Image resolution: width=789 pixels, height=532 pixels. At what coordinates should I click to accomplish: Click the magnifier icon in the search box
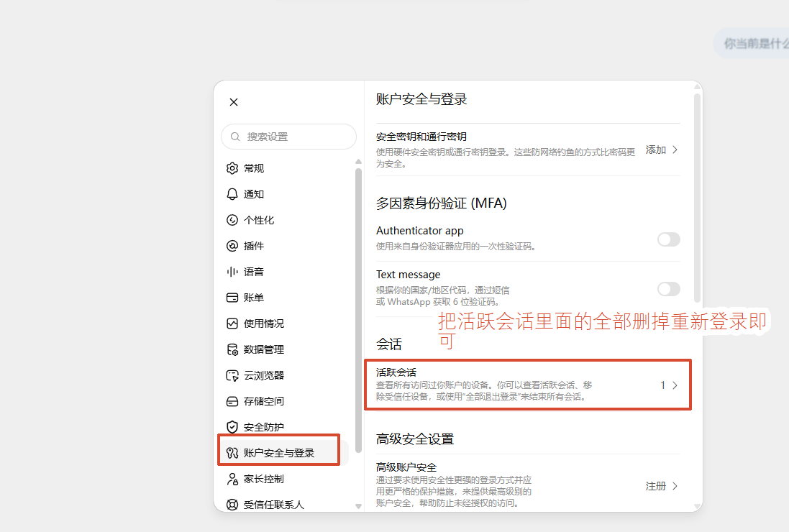click(235, 137)
